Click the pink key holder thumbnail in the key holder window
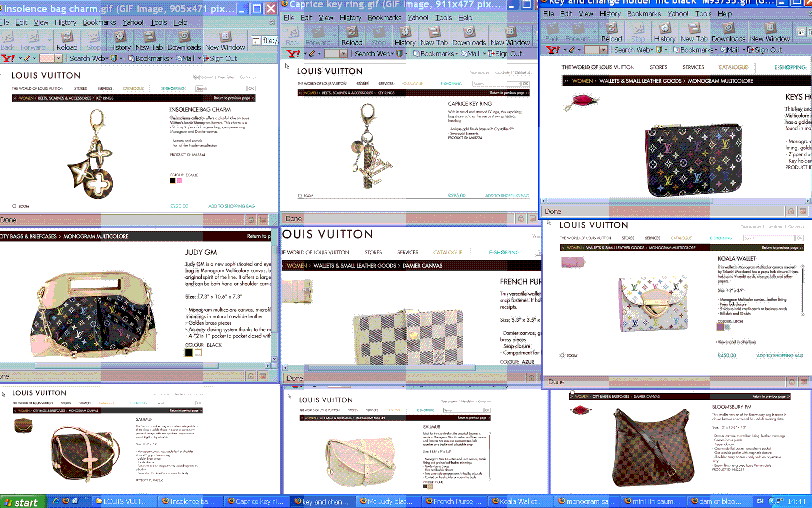Screen dimensions: 812x508 click(x=581, y=101)
